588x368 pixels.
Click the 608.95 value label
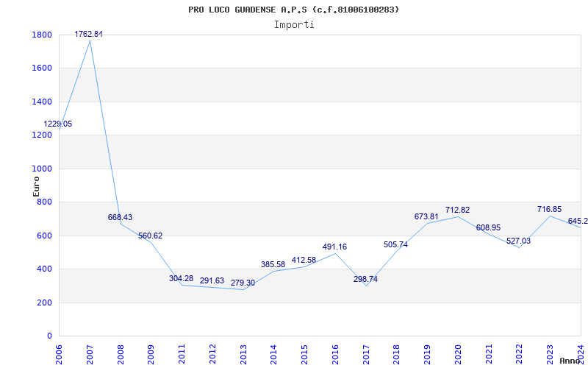click(488, 227)
